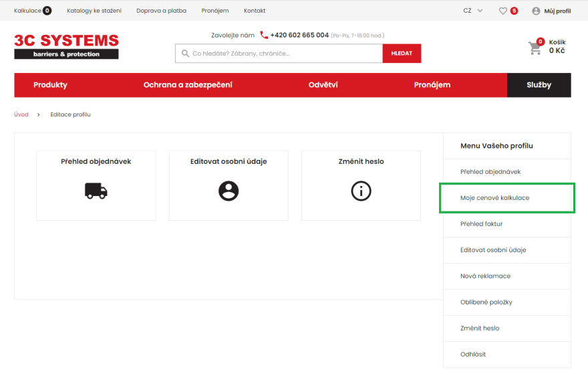Click the Košík 0 Kč cart label
Viewport: 588px width, 372px height.
pos(557,47)
